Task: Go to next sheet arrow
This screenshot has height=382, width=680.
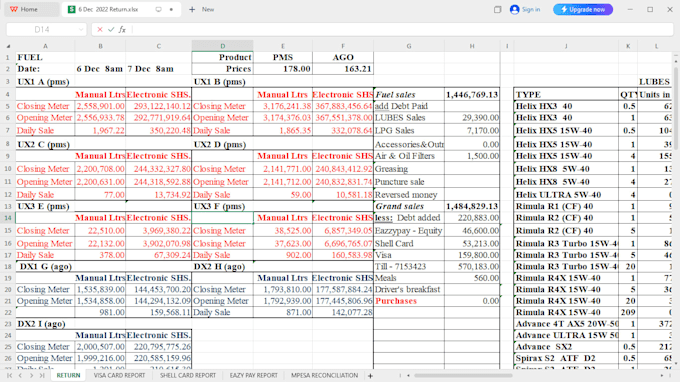Action: click(x=31, y=375)
